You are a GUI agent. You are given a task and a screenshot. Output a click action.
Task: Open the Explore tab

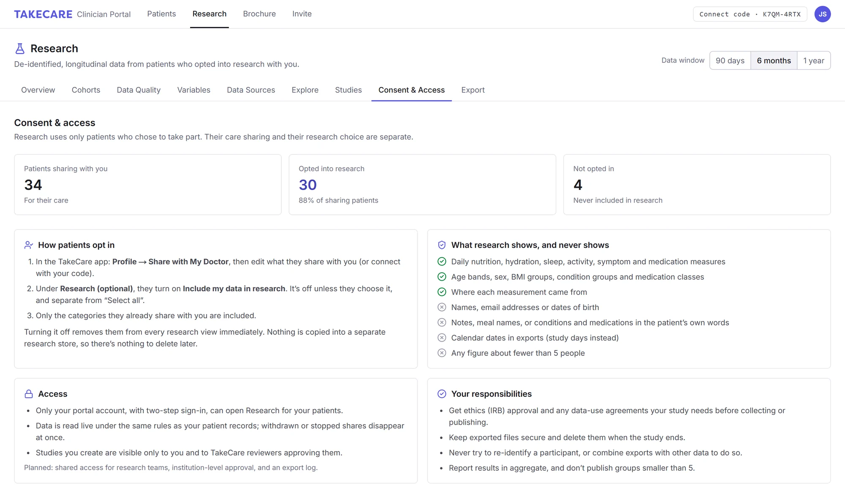(305, 90)
